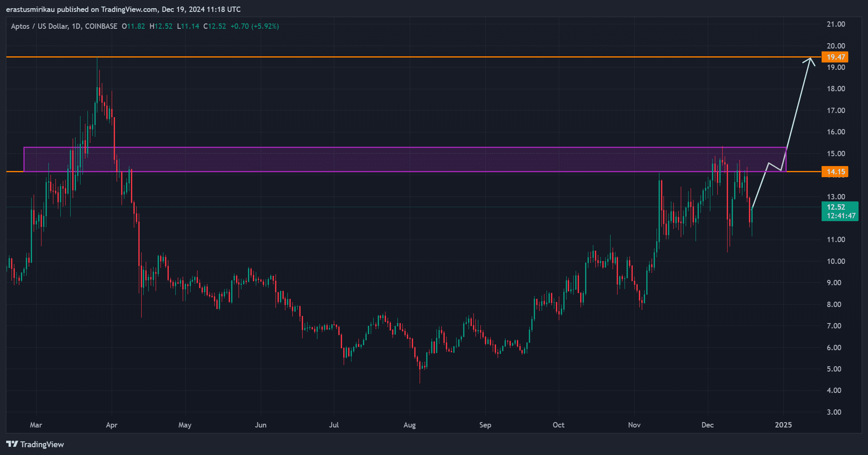
Task: Click the Apr label on time axis
Action: (112, 425)
